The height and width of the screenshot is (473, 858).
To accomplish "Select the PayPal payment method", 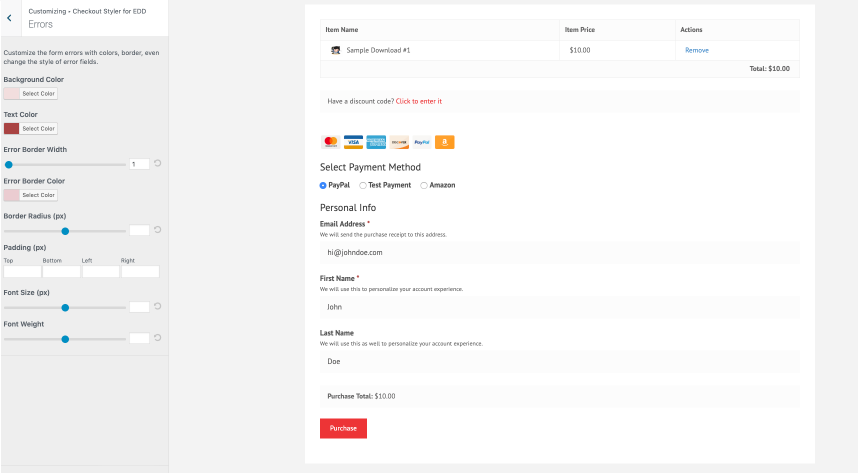I will [x=323, y=186].
